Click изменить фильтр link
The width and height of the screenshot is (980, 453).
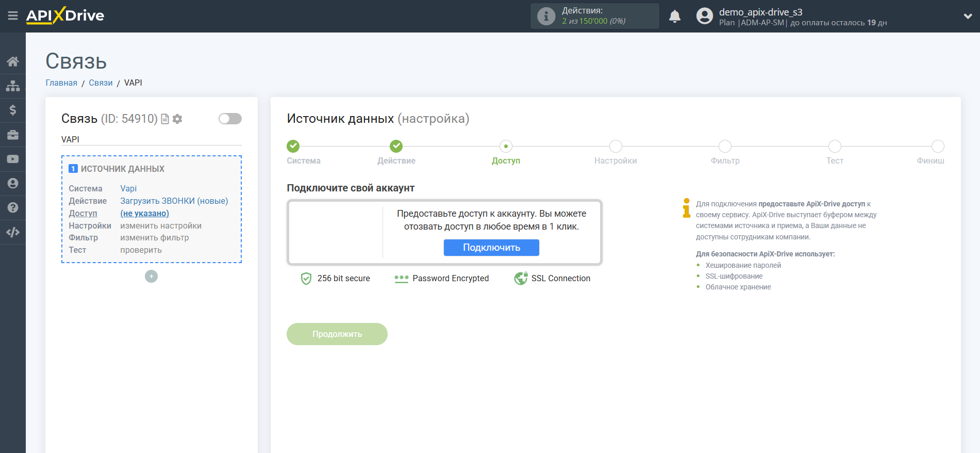pos(155,238)
